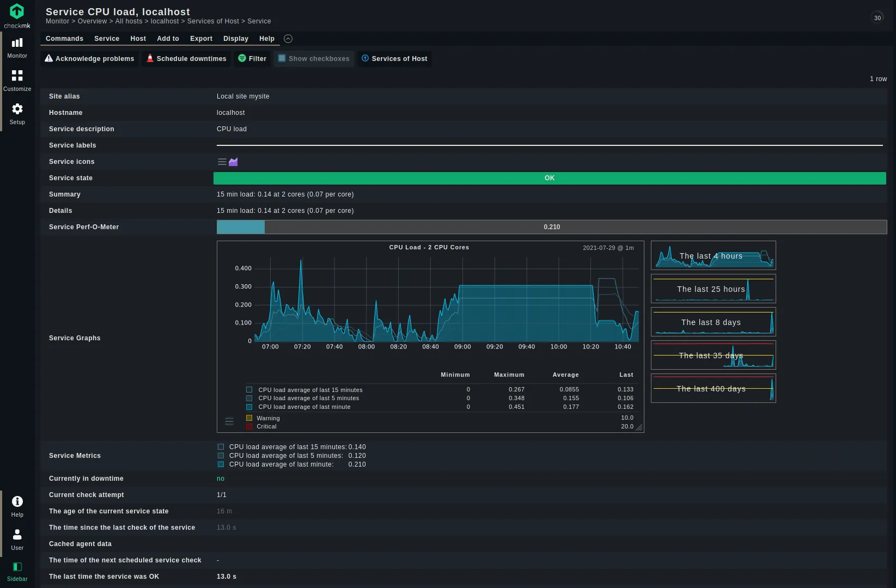Screen dimensions: 896x588
Task: Open the Export menu
Action: tap(201, 39)
